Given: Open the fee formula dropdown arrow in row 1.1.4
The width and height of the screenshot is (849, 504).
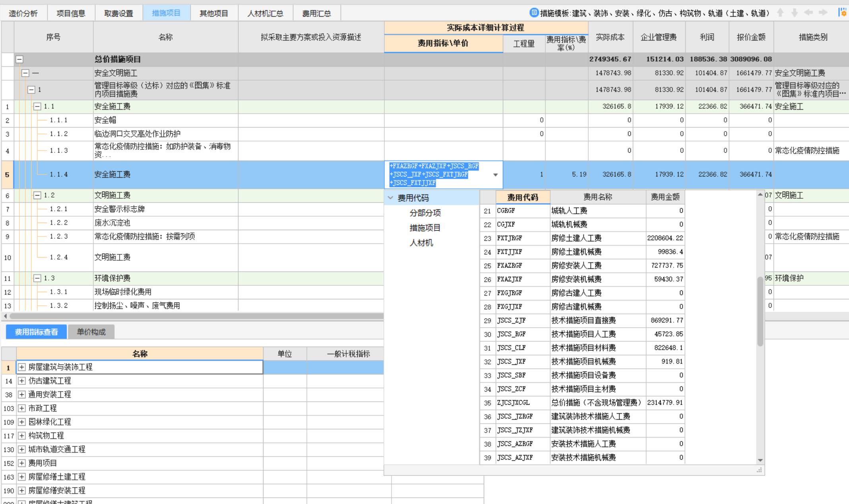Looking at the screenshot, I should click(x=495, y=175).
